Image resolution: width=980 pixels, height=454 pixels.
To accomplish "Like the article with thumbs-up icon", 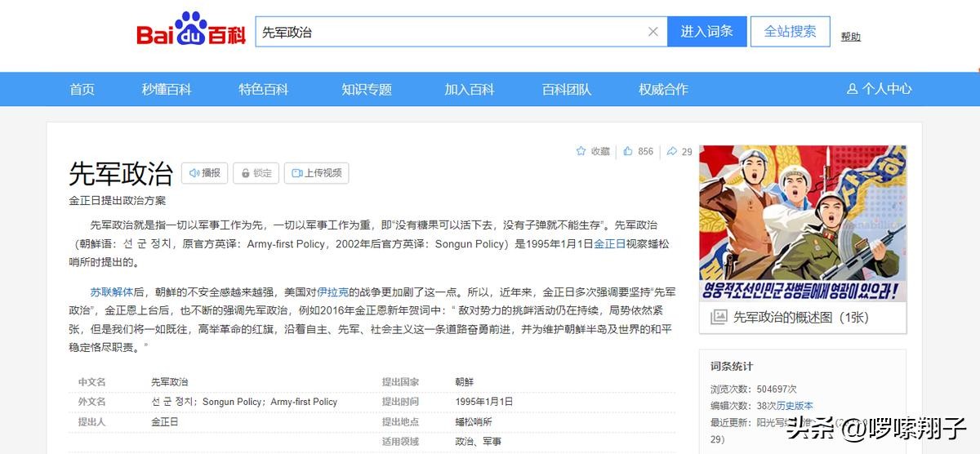I will [628, 151].
